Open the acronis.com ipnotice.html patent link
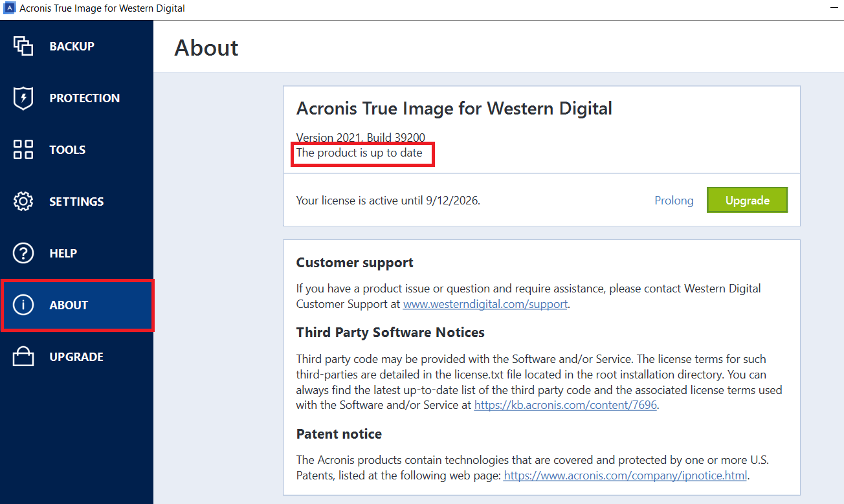 click(x=625, y=475)
